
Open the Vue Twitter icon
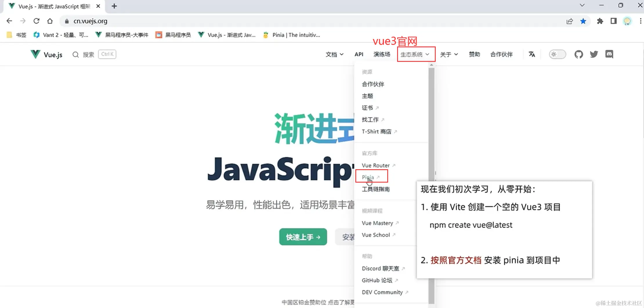coord(594,54)
